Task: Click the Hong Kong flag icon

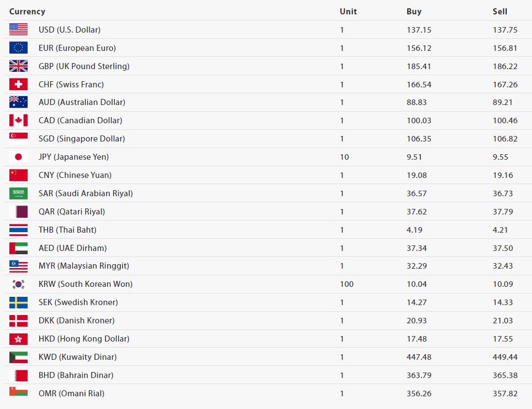Action: [x=18, y=339]
